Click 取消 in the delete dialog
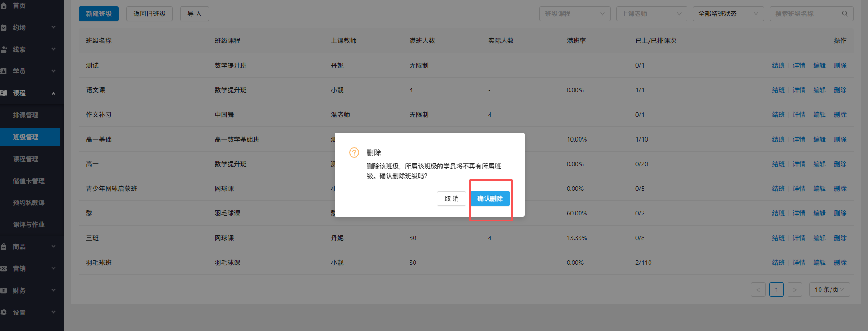The height and width of the screenshot is (331, 868). coord(452,199)
